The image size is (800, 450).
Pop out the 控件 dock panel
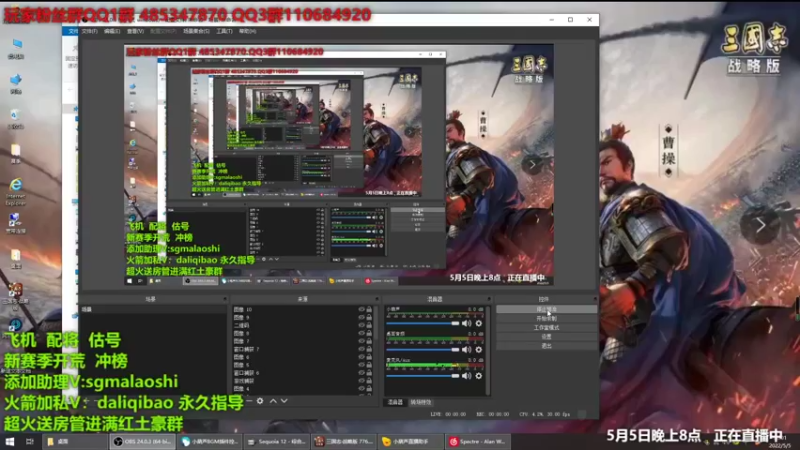point(594,299)
